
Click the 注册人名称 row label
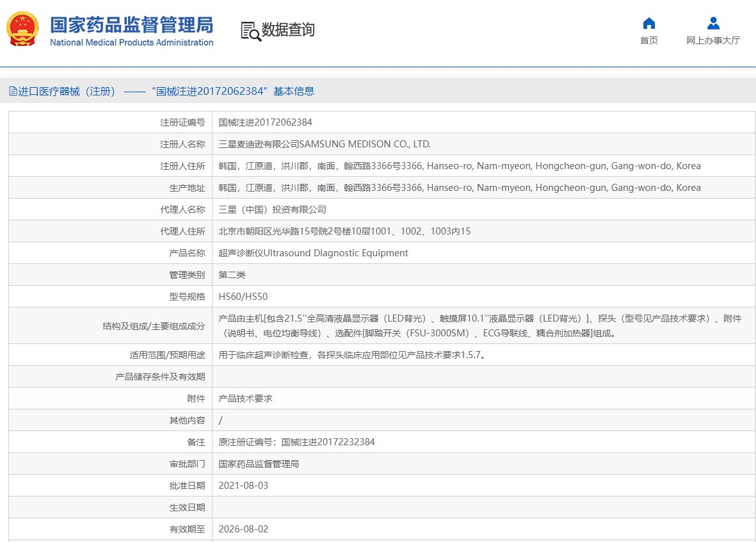click(182, 144)
